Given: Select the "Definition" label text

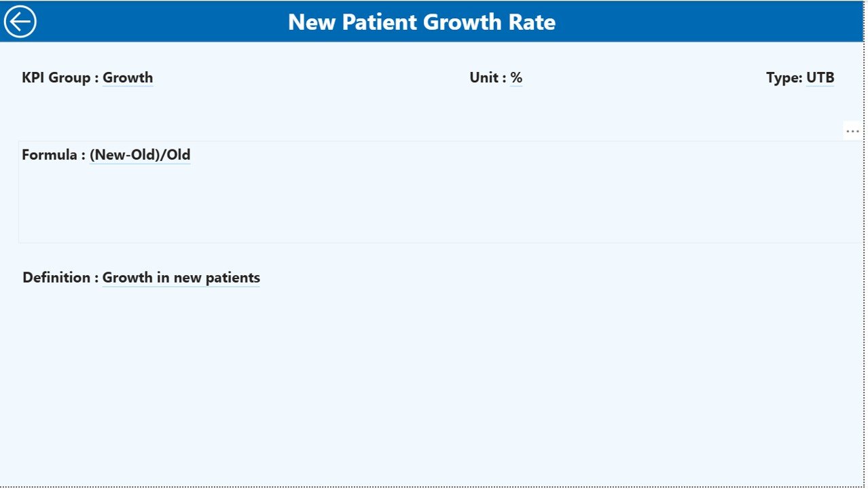Looking at the screenshot, I should point(56,277).
